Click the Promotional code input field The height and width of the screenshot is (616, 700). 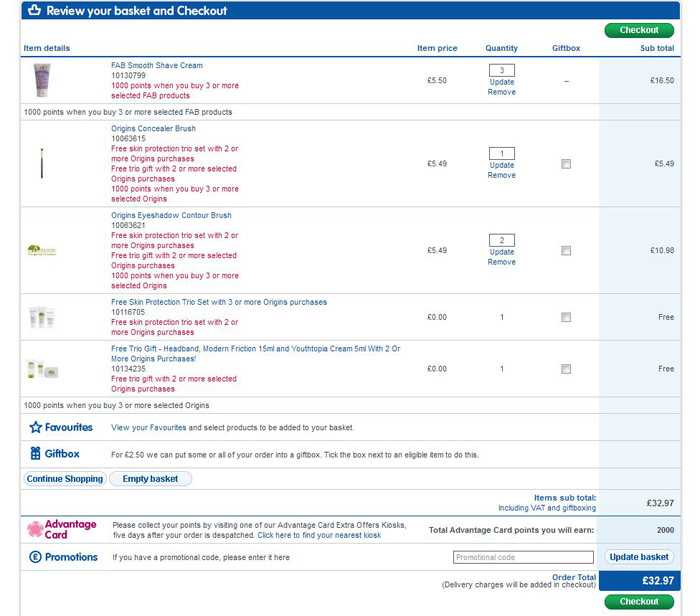click(523, 558)
